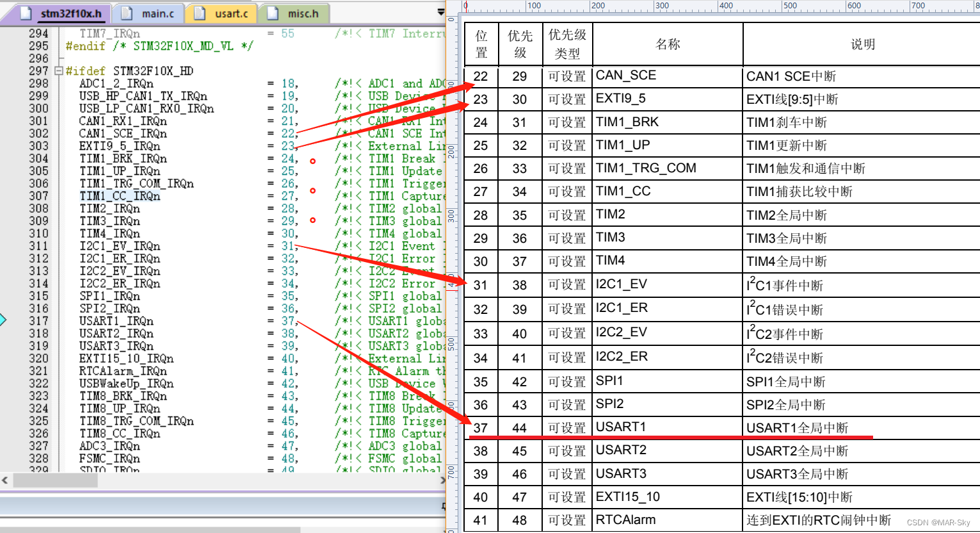Screen dimensions: 980x533
Task: Click EXTI9_5_IRQn in the code editor
Action: tap(120, 146)
